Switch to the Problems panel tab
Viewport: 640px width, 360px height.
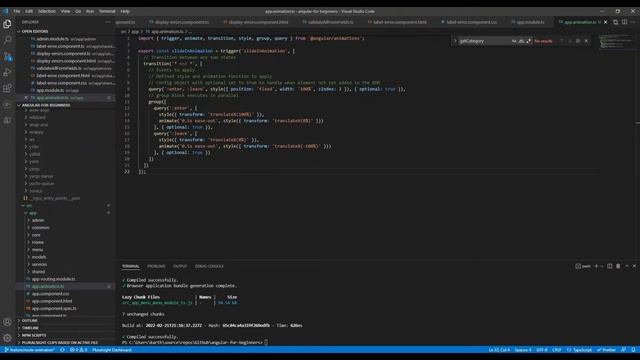point(156,266)
